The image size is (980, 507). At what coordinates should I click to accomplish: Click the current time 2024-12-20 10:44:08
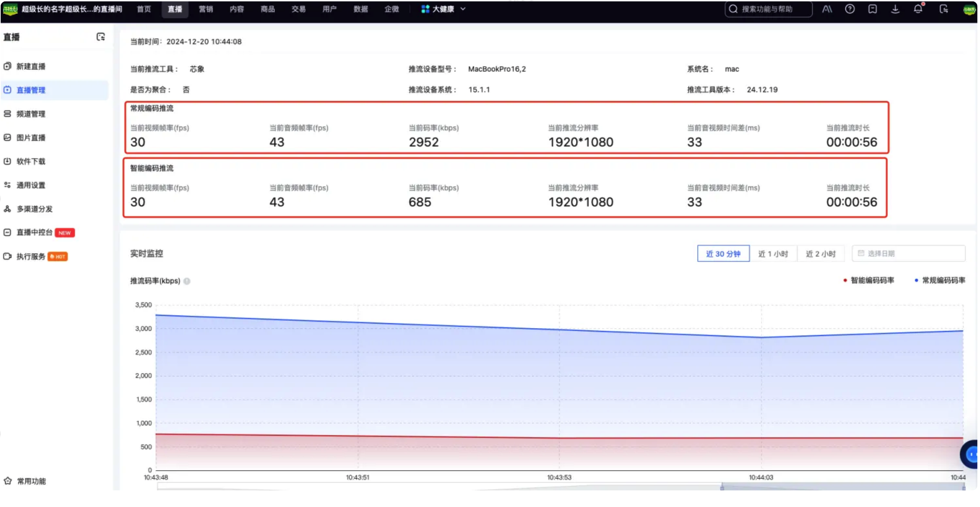click(204, 42)
